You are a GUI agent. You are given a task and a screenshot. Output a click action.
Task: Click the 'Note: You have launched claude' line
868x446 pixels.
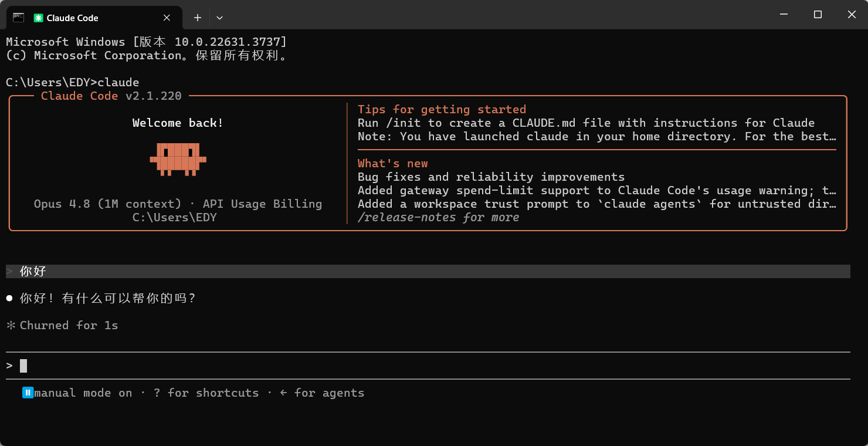pyautogui.click(x=597, y=136)
